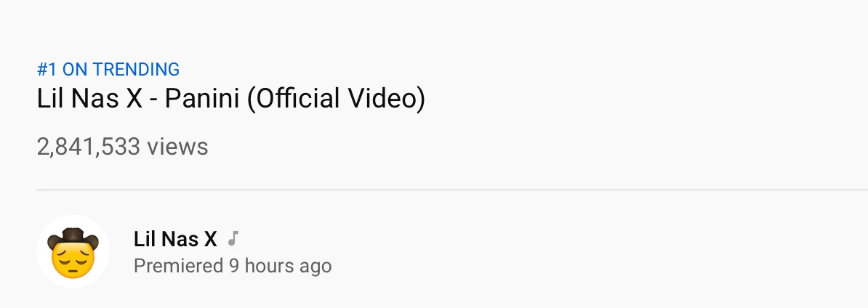
Task: Click the Premiered 9 hours ago text
Action: [233, 266]
